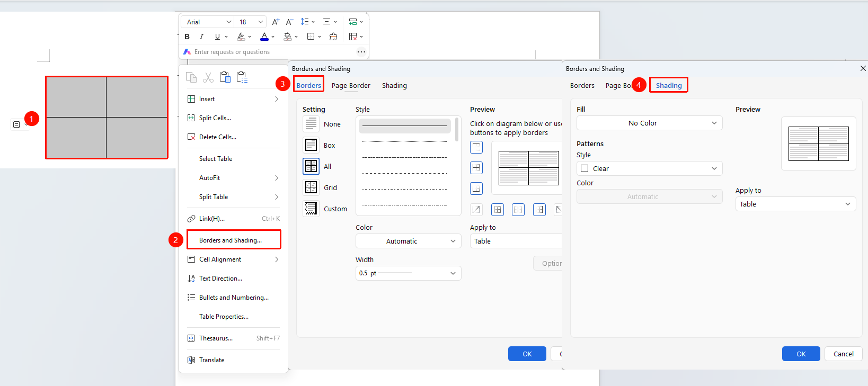The height and width of the screenshot is (386, 868).
Task: Click the Paste icon in the context menu
Action: pos(225,77)
